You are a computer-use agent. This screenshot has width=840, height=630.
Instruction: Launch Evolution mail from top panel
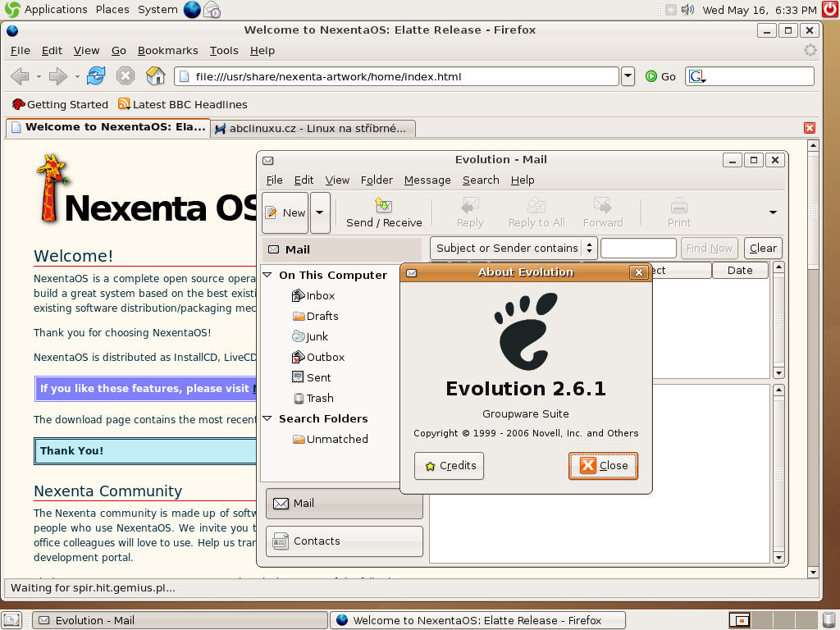tap(212, 10)
